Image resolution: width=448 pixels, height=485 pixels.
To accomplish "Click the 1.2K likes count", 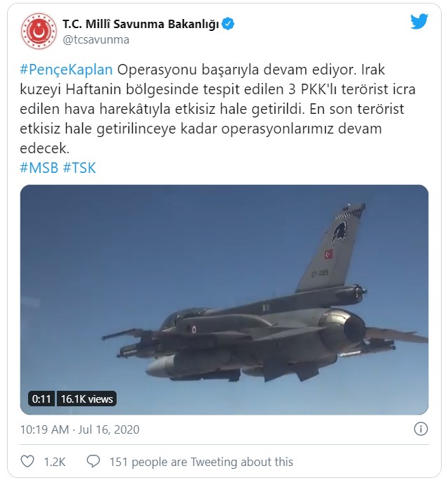I will pos(55,462).
